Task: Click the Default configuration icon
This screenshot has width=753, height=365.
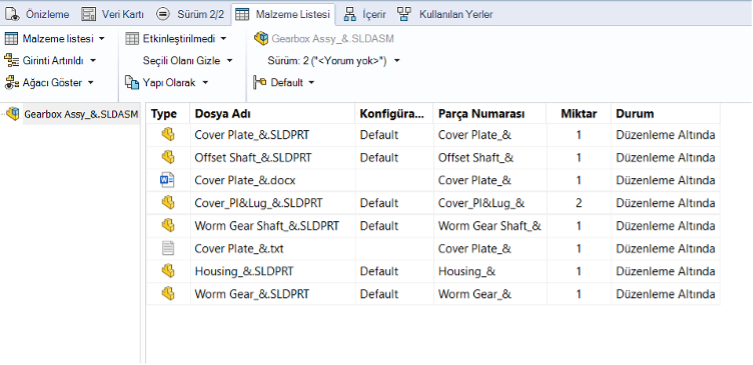Action: [260, 83]
